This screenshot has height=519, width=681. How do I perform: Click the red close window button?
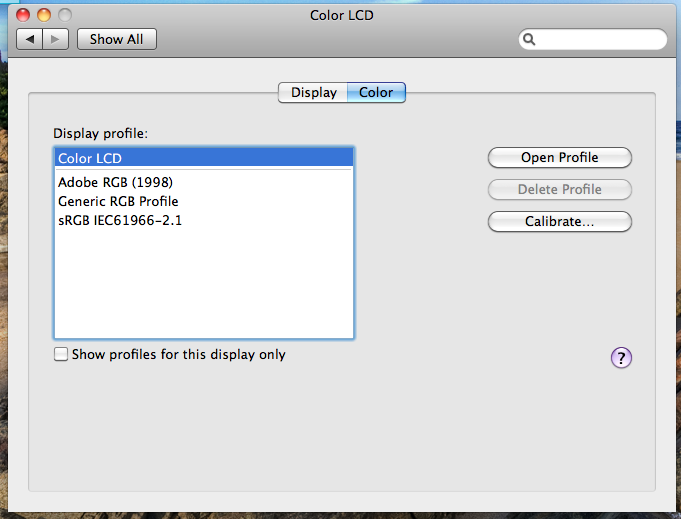click(24, 15)
